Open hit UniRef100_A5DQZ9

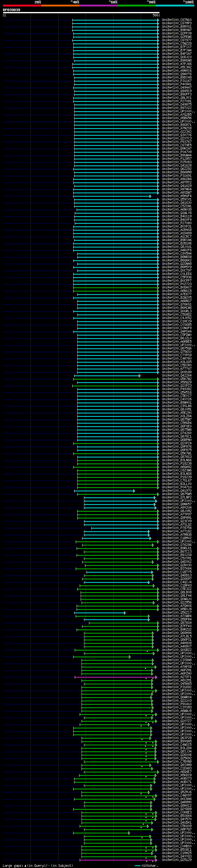coord(176,382)
